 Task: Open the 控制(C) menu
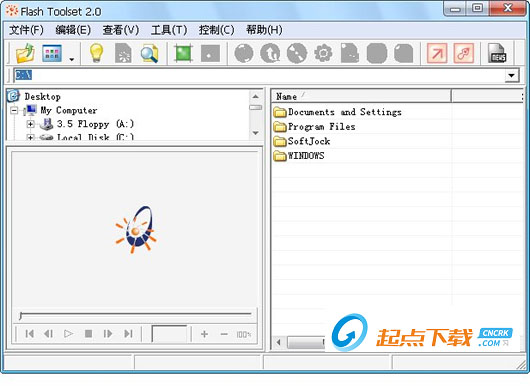click(x=216, y=30)
